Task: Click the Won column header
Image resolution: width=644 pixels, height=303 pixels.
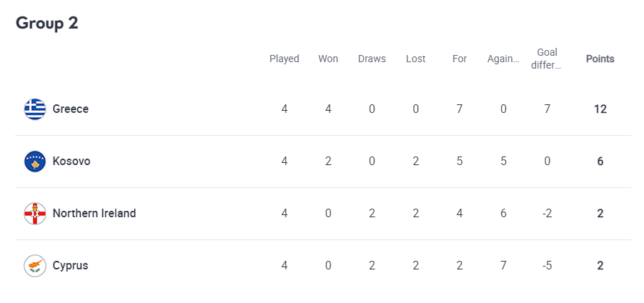Action: (x=328, y=59)
